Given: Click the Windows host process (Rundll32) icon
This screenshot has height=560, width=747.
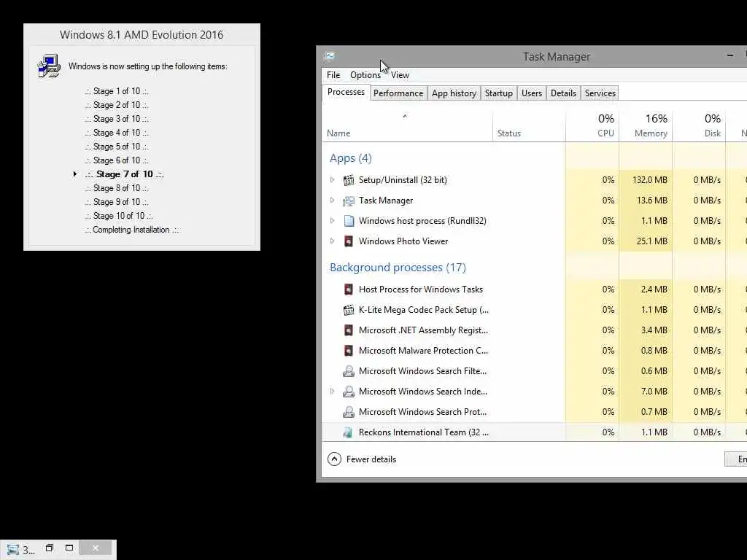Looking at the screenshot, I should (349, 221).
